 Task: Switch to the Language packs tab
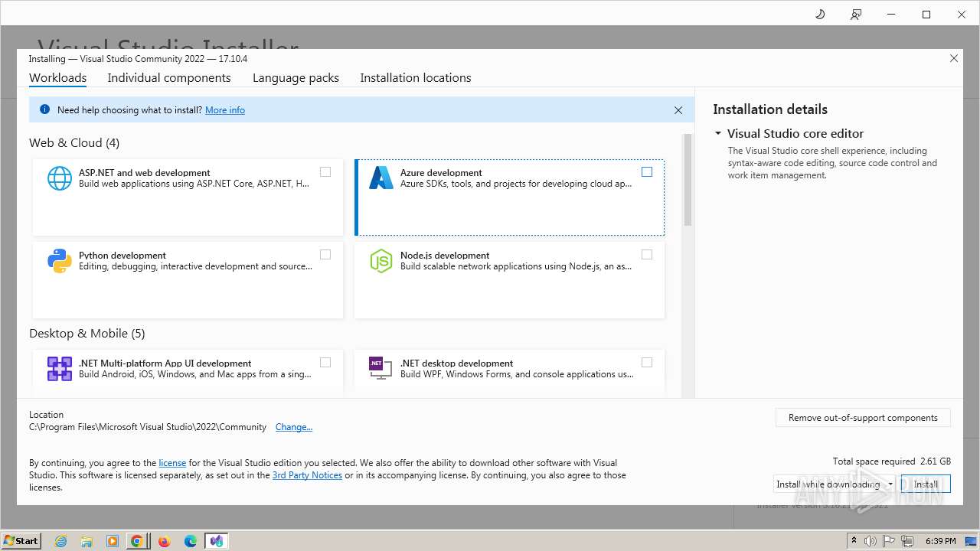pyautogui.click(x=296, y=78)
